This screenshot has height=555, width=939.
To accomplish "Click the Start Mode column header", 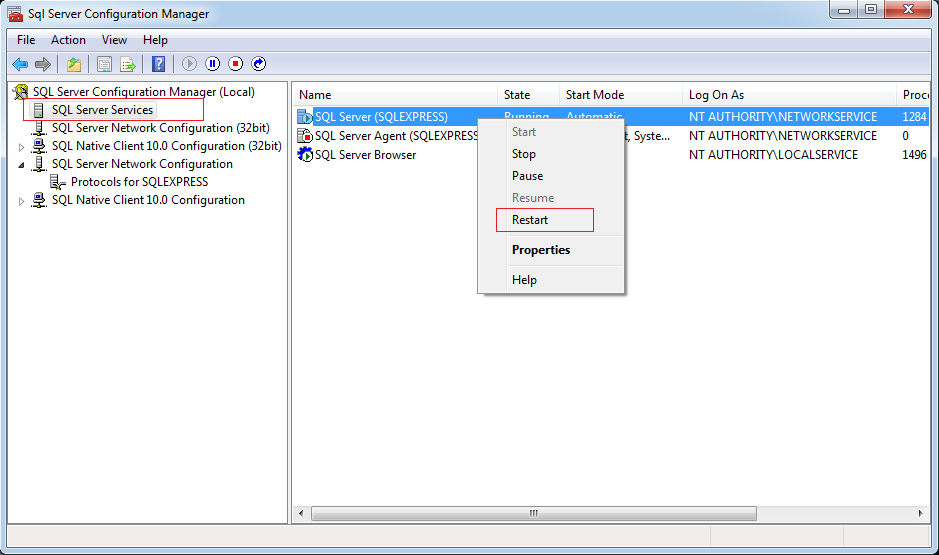I will [621, 95].
